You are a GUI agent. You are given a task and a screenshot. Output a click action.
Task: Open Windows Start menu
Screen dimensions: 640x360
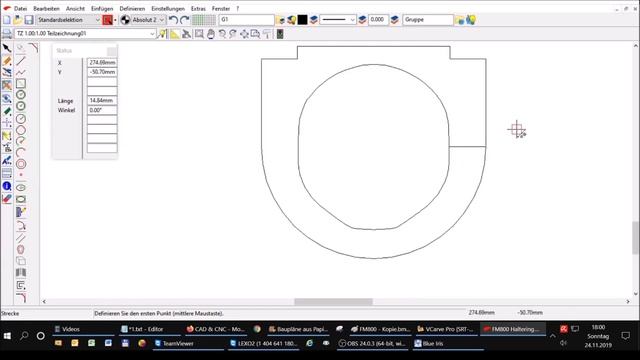point(7,336)
